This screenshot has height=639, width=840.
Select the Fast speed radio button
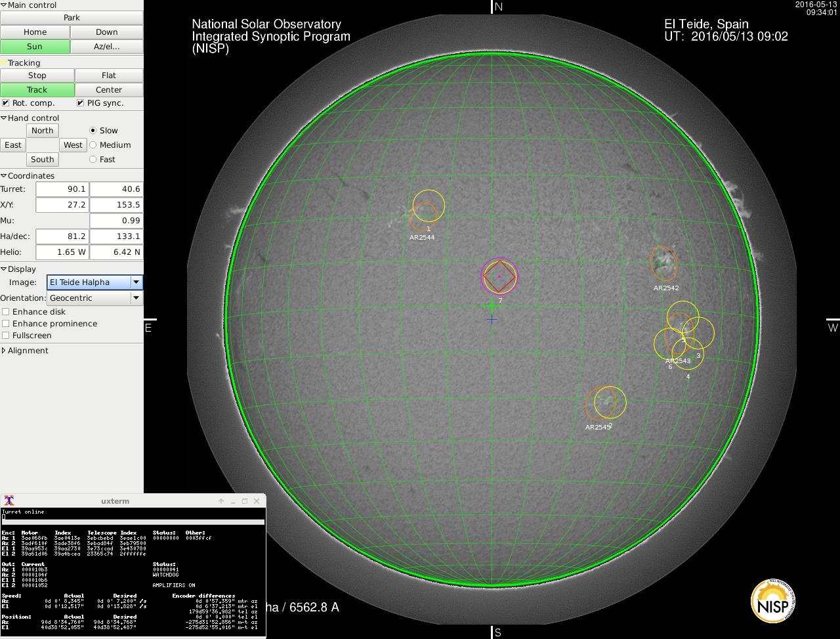[93, 160]
